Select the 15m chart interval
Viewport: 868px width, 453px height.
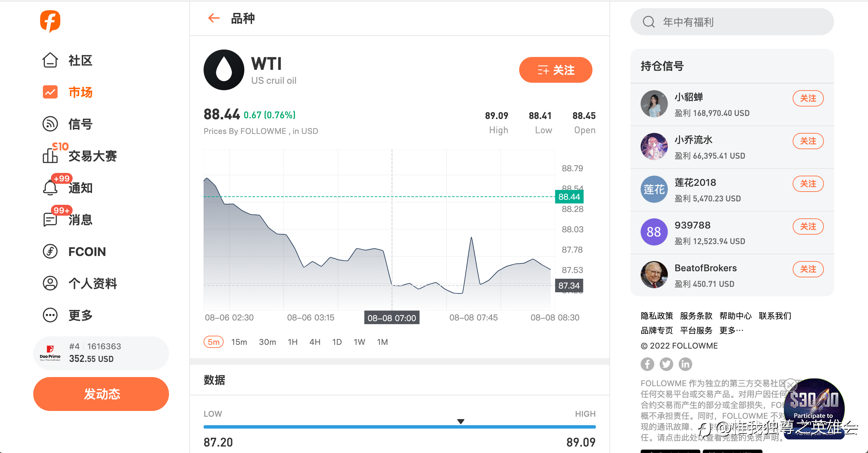point(239,342)
